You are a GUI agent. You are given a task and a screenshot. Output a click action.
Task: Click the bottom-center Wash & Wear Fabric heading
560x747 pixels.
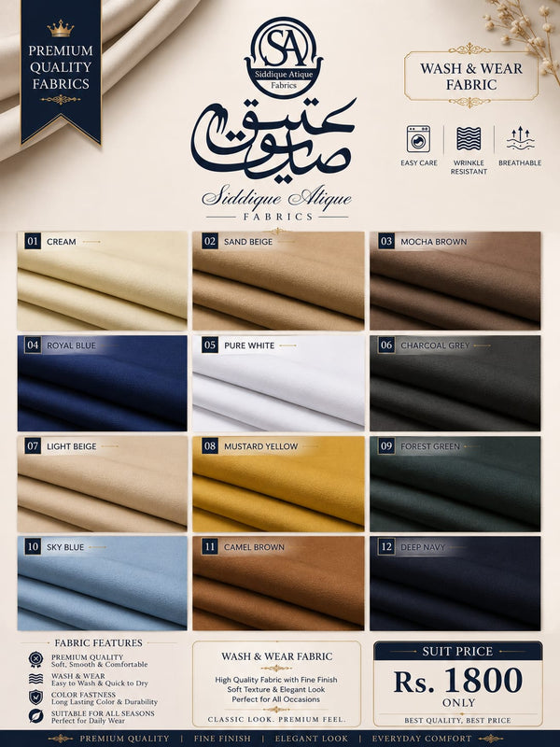276,656
